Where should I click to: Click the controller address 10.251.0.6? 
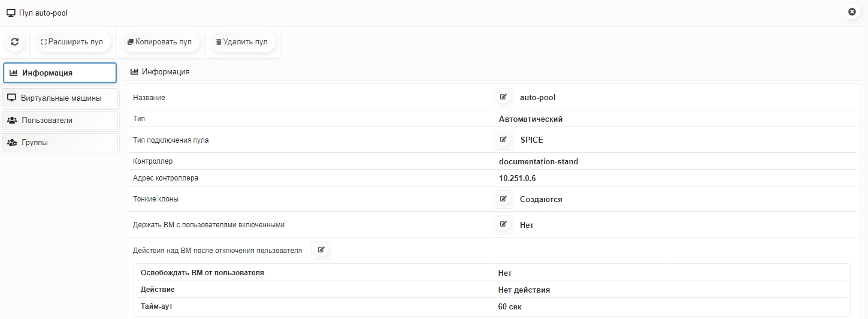pos(517,178)
